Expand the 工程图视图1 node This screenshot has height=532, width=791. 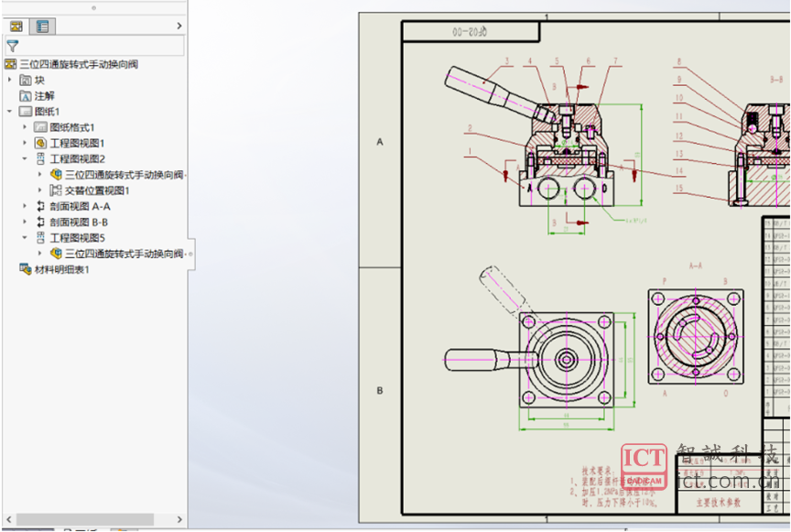[25, 143]
